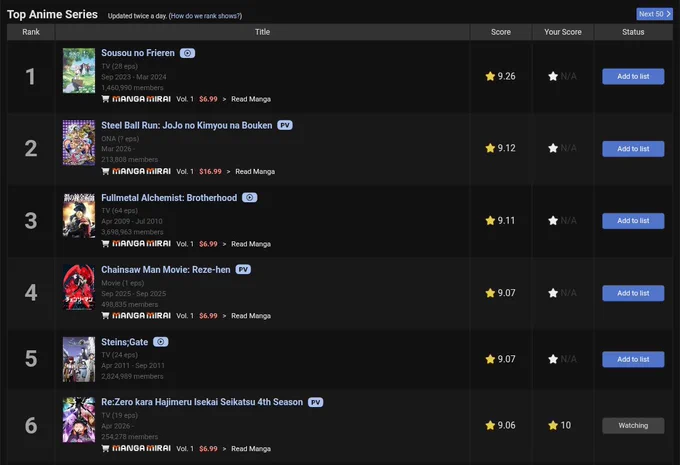Click the Status column header
Screen dimensions: 680x465
tap(633, 32)
